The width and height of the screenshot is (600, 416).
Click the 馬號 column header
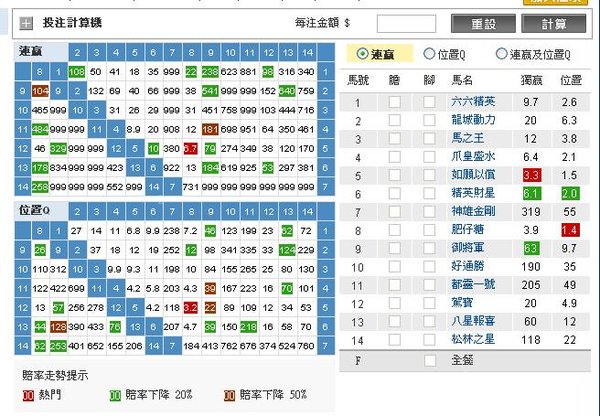pos(358,80)
